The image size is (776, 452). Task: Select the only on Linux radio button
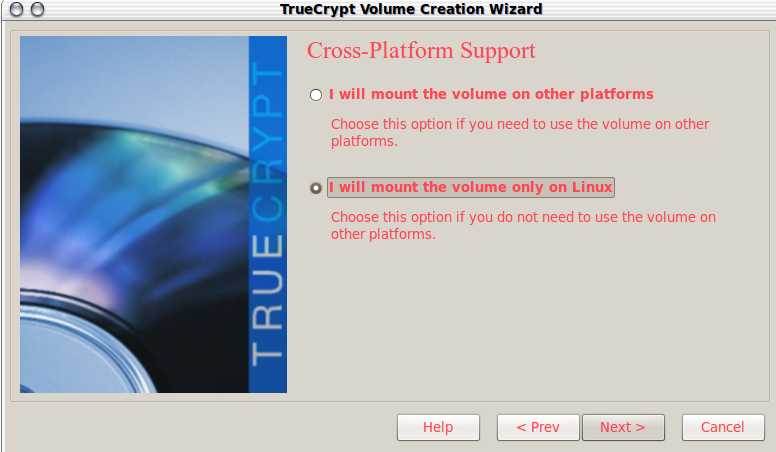[316, 188]
